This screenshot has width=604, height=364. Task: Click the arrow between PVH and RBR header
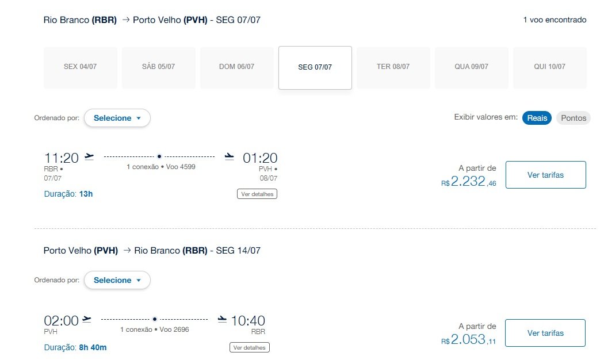(127, 250)
